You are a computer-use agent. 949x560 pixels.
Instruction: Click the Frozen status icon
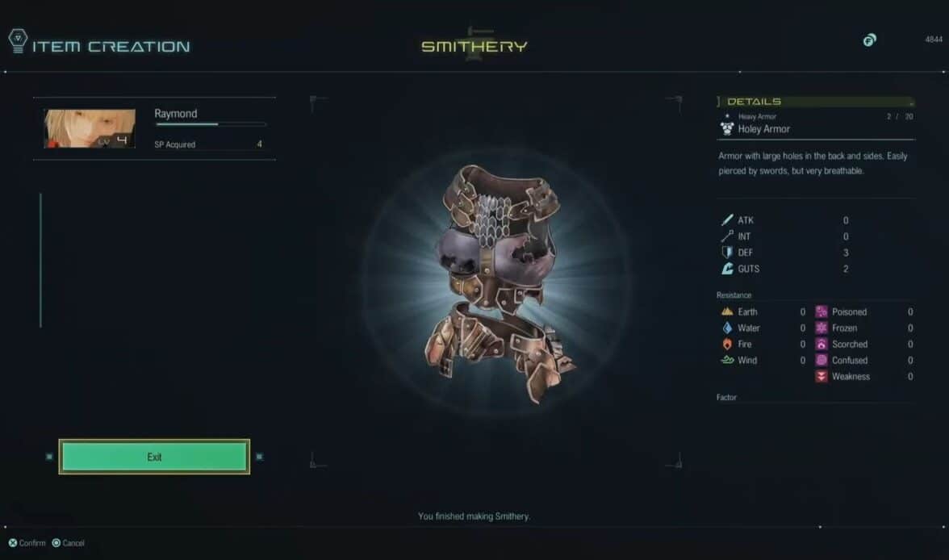[821, 328]
